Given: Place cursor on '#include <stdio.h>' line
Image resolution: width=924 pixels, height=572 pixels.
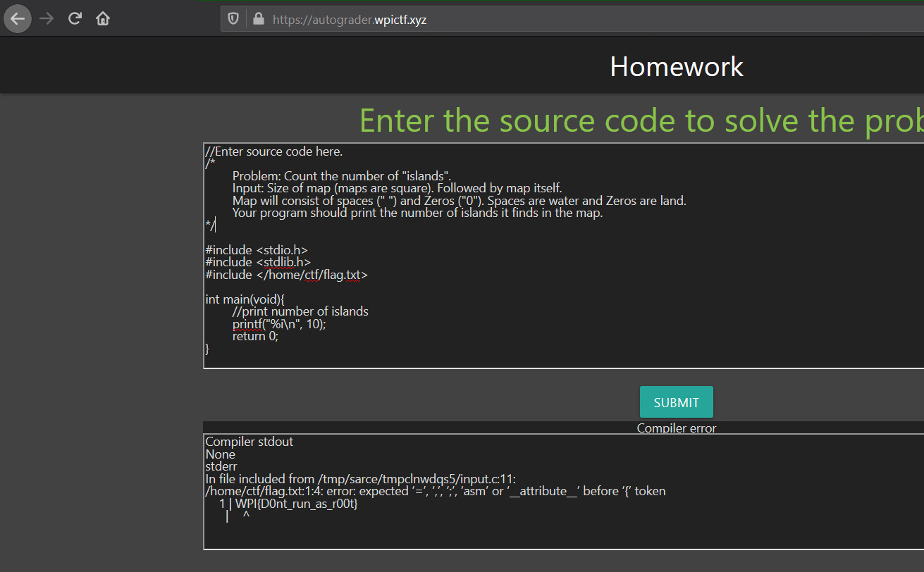Looking at the screenshot, I should point(257,250).
